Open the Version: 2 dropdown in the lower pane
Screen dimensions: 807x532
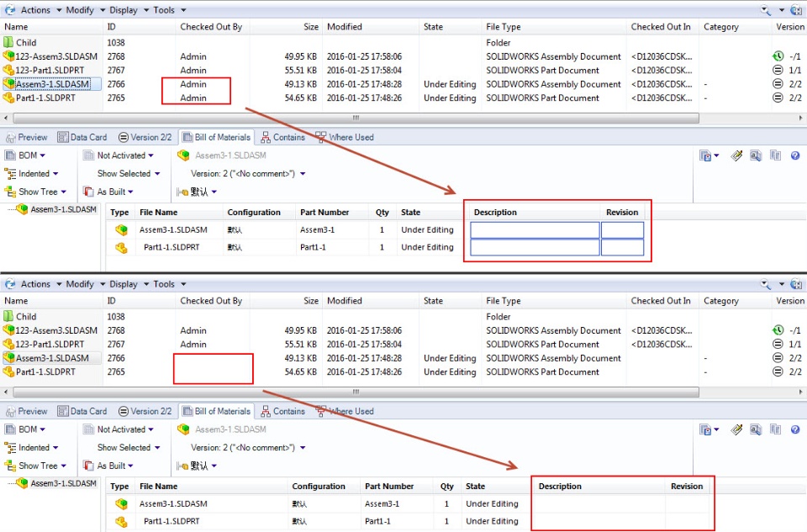click(x=248, y=448)
